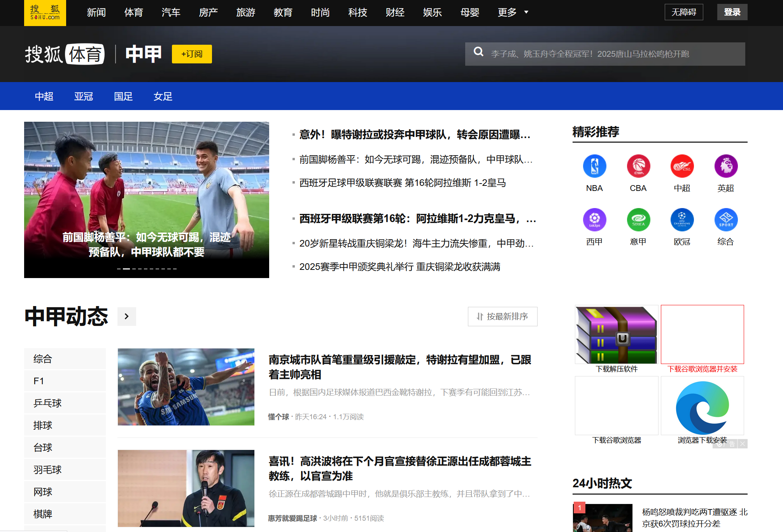Viewport: 783px width, 532px height.
Task: Expand the 更多 navigation dropdown
Action: pos(513,12)
